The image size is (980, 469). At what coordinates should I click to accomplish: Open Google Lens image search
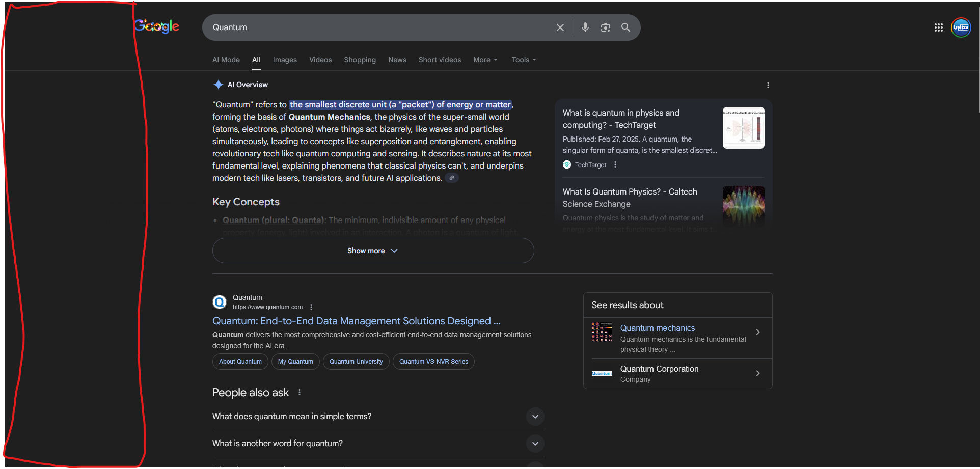click(x=606, y=27)
